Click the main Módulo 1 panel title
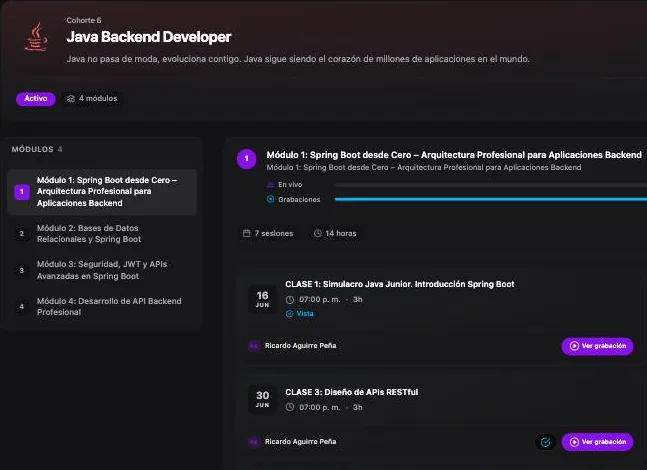Viewport: 647px width, 470px height. [454, 155]
